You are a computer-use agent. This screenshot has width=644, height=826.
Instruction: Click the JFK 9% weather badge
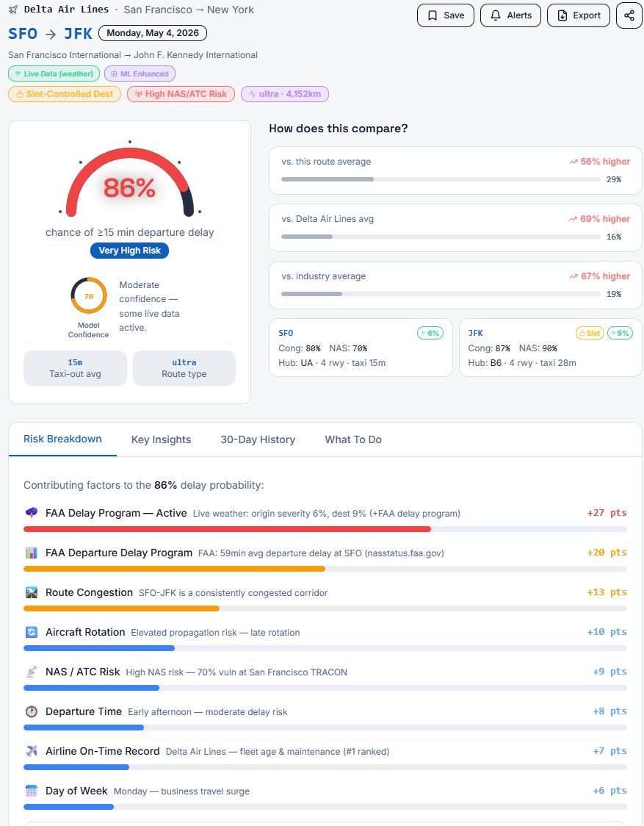[620, 333]
